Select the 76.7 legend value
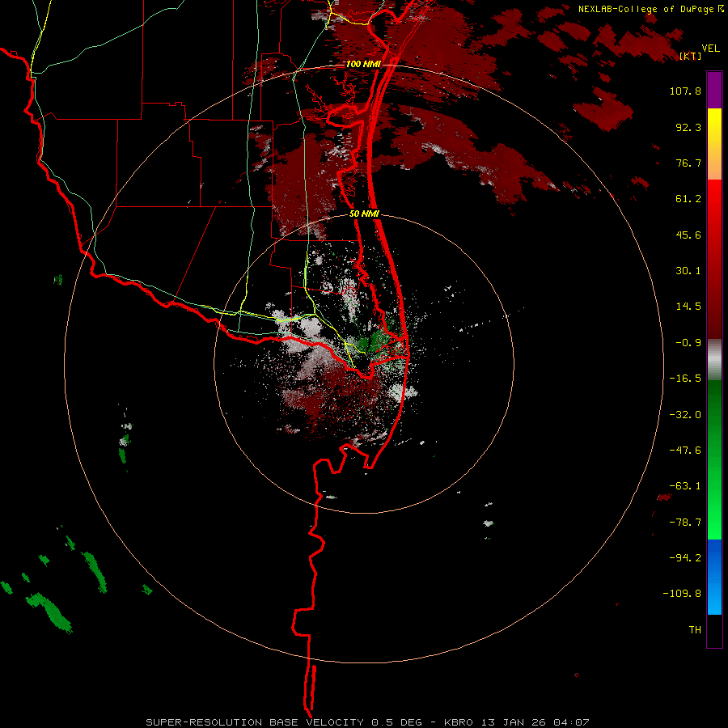Screen dimensions: 728x728 tap(688, 163)
